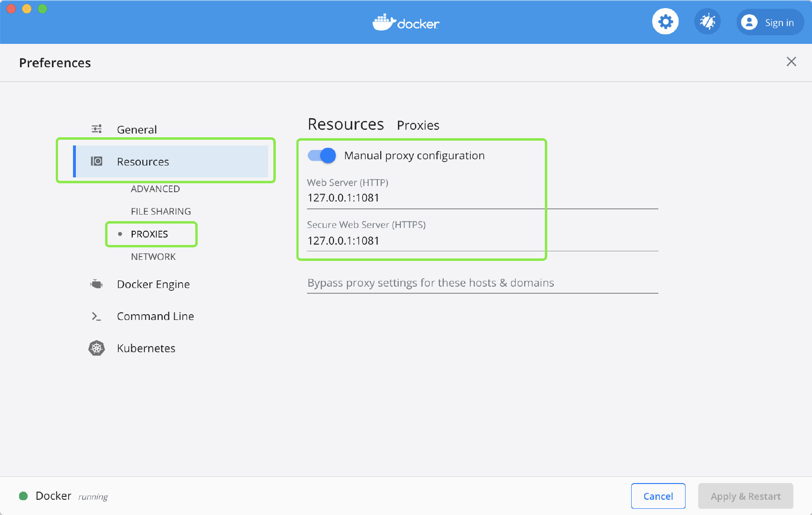
Task: Click the Web Server (HTTP) field
Action: (x=482, y=198)
